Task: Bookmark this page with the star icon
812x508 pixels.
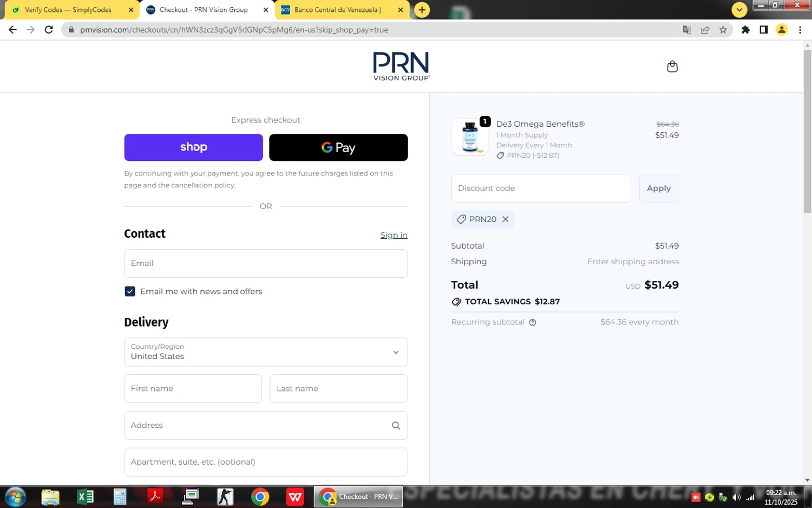Action: (723, 30)
